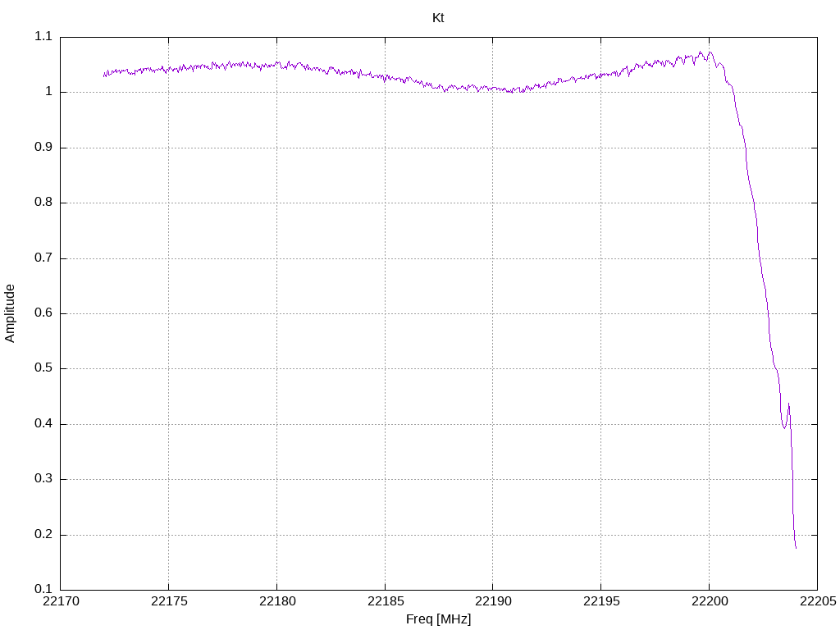
Task: Click the y-axis tick label '0.1'
Action: point(43,589)
